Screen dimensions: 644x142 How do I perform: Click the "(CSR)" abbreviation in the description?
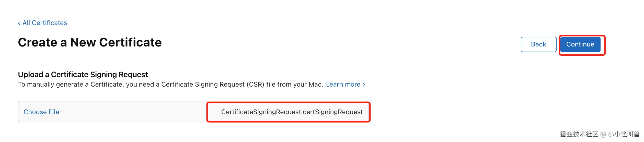[x=255, y=85]
